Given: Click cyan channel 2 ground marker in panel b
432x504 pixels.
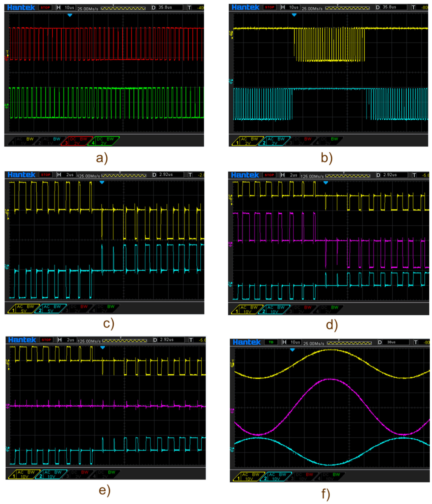Looking at the screenshot, I should pos(231,81).
